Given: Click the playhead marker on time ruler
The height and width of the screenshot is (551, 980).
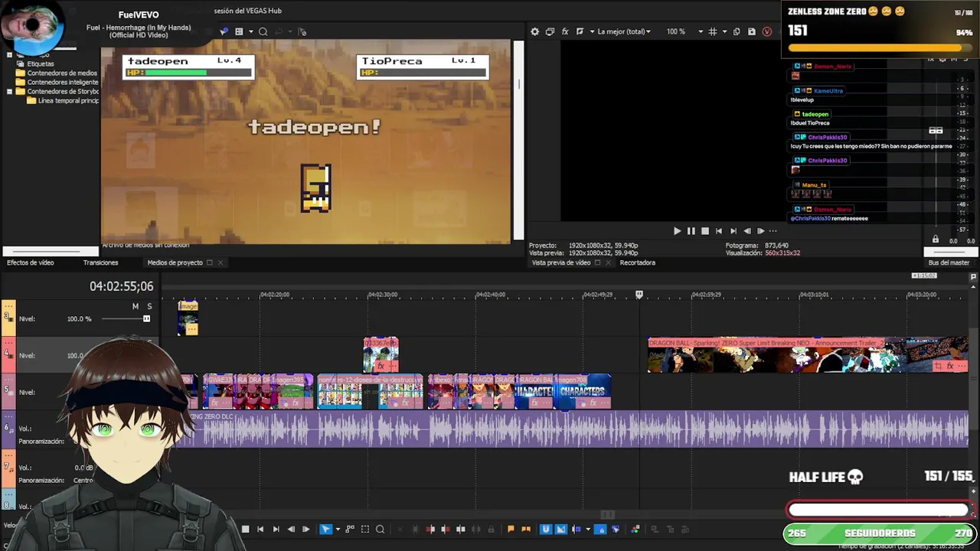Looking at the screenshot, I should [x=639, y=295].
